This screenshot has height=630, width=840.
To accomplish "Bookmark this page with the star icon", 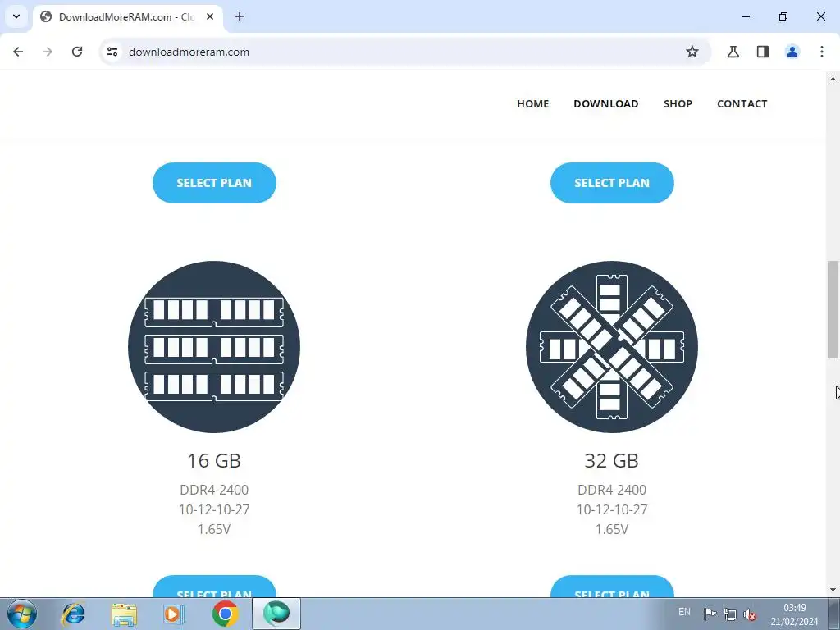I will click(x=692, y=52).
